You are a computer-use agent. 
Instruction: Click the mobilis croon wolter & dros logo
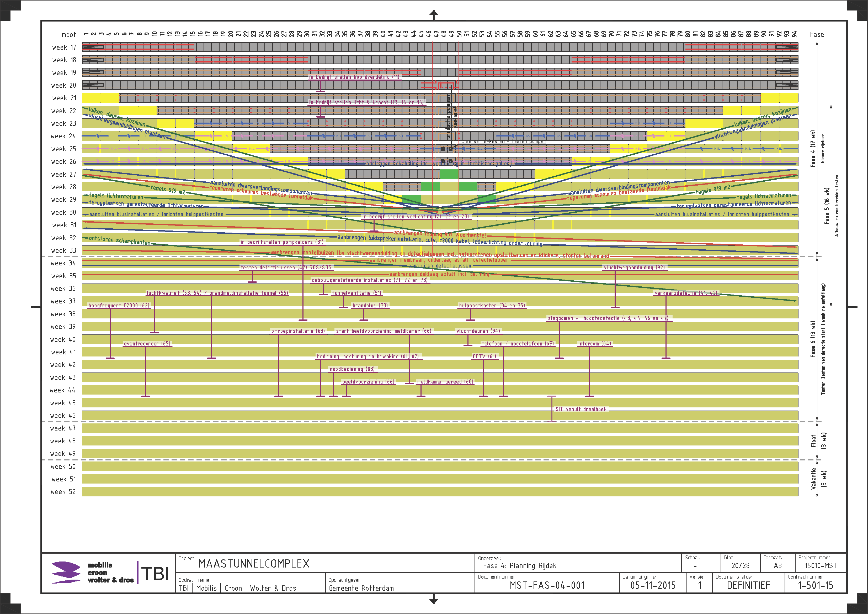pyautogui.click(x=92, y=572)
